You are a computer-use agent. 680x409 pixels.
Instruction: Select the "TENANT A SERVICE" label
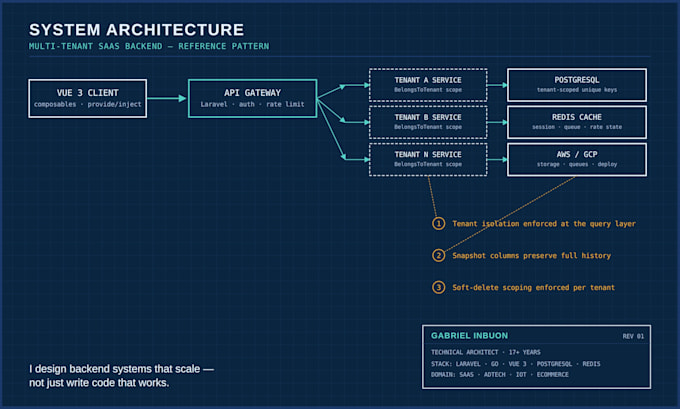point(428,80)
